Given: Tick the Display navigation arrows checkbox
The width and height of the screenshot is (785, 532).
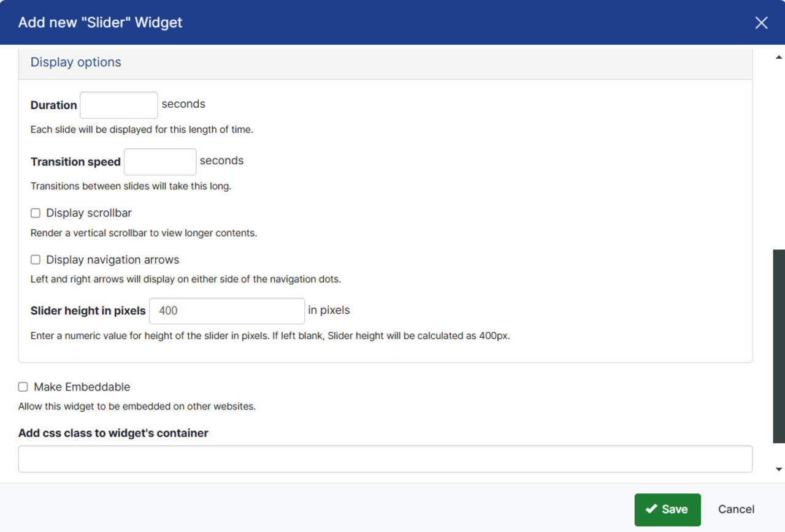Looking at the screenshot, I should click(36, 260).
